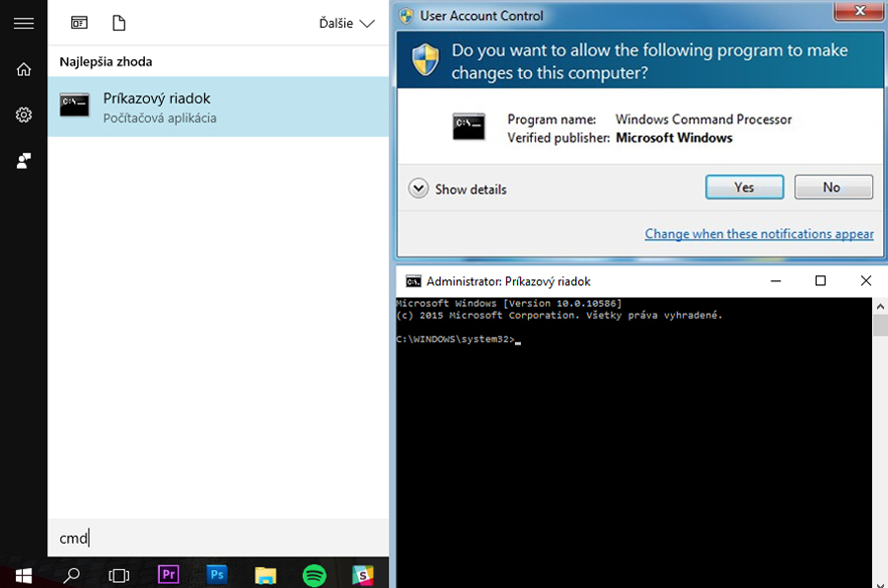Click scroll up arrow in command prompt

coord(880,307)
